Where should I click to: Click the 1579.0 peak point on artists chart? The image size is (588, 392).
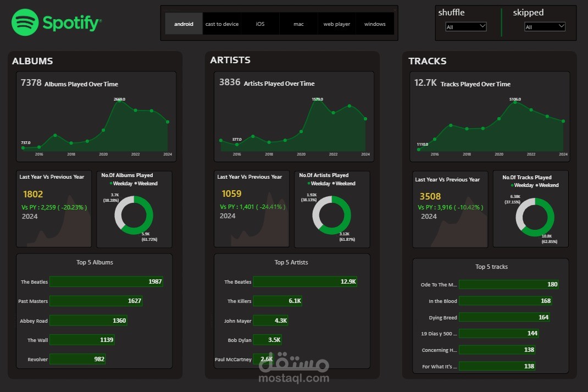coord(317,101)
